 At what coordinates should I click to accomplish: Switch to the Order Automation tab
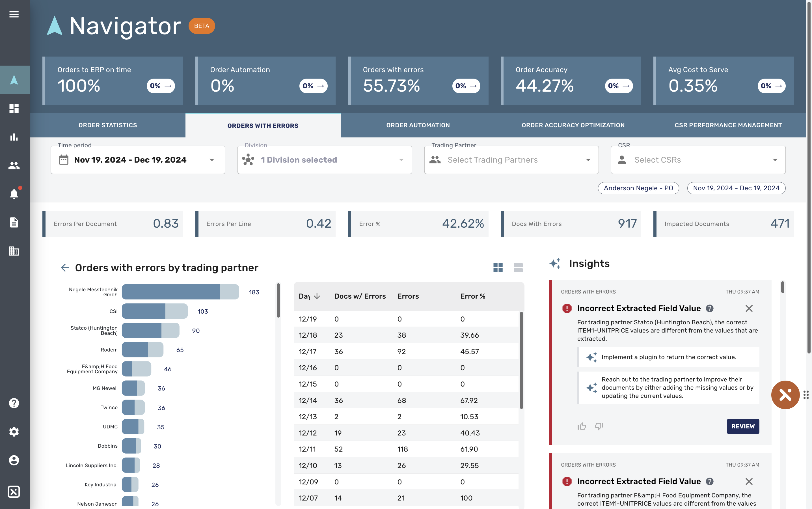pyautogui.click(x=418, y=125)
